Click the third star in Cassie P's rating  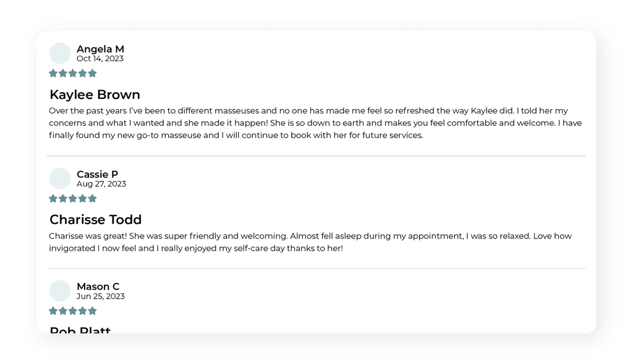[73, 199]
